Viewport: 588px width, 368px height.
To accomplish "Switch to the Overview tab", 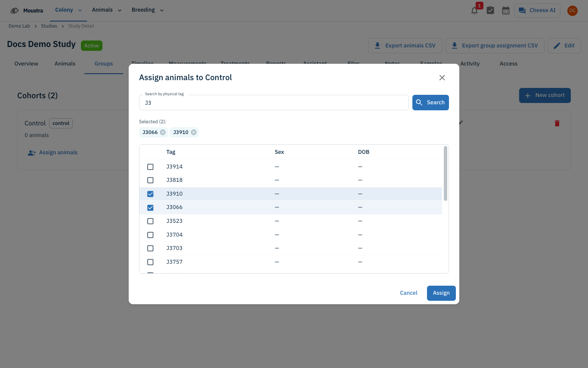I will [x=26, y=64].
